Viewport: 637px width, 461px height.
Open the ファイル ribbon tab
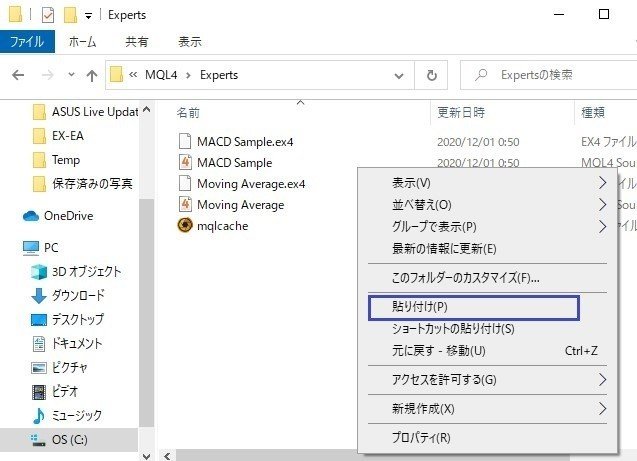coord(27,42)
